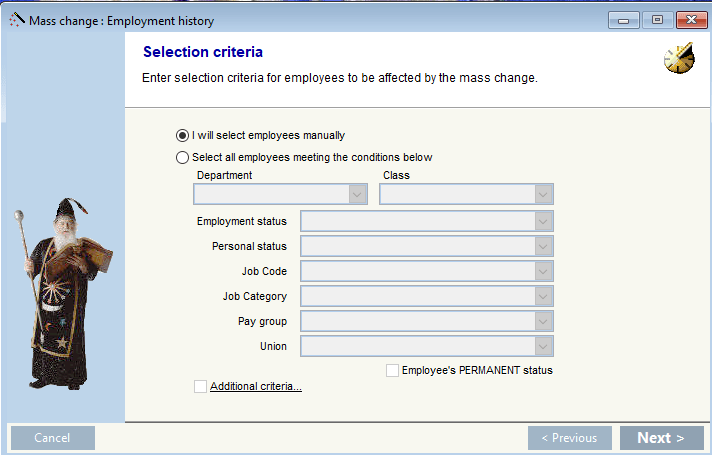Enable Employee's PERMANENT status checkbox
Image resolution: width=712 pixels, height=455 pixels.
pos(393,370)
